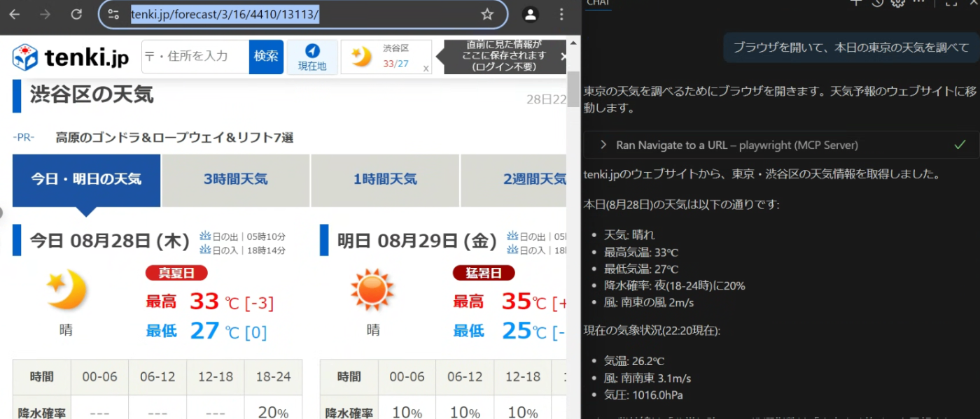
Task: Click chat line 天気: 晴れ
Action: 629,235
